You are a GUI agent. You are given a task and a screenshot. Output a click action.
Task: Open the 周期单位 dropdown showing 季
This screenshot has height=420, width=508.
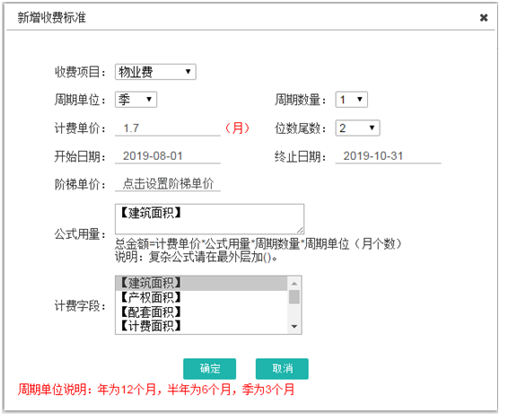136,100
